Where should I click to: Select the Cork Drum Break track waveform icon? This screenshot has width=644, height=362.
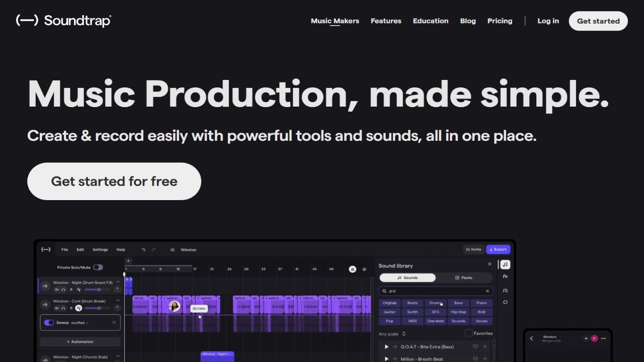45,305
